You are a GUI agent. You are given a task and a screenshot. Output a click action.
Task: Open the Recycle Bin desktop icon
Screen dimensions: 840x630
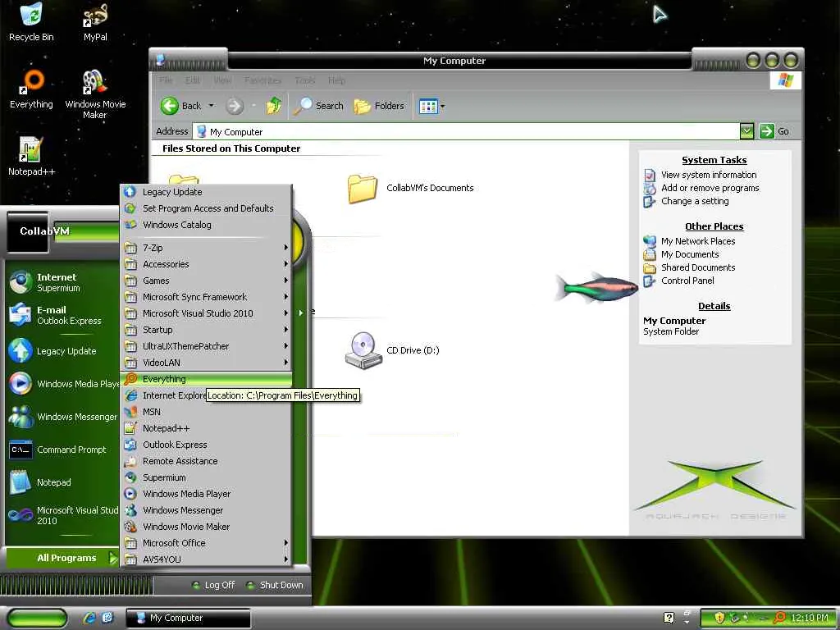pos(31,21)
